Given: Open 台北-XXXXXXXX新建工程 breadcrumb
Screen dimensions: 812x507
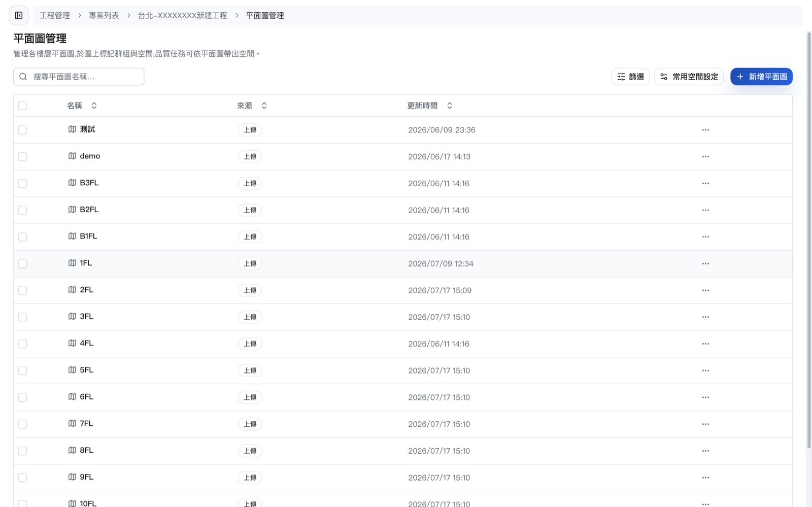Looking at the screenshot, I should [x=183, y=16].
